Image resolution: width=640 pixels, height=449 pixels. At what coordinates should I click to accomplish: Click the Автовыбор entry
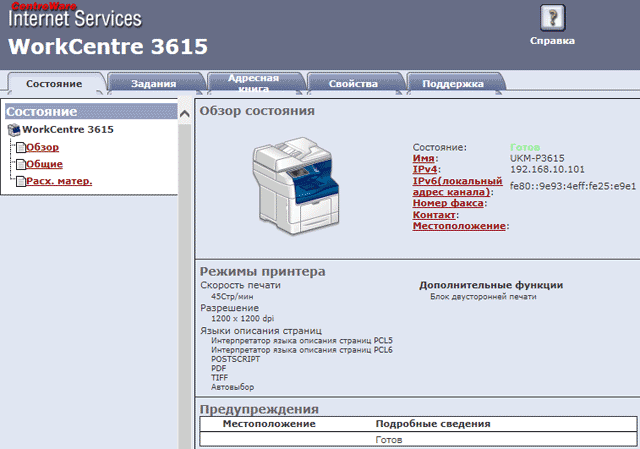coord(233,387)
